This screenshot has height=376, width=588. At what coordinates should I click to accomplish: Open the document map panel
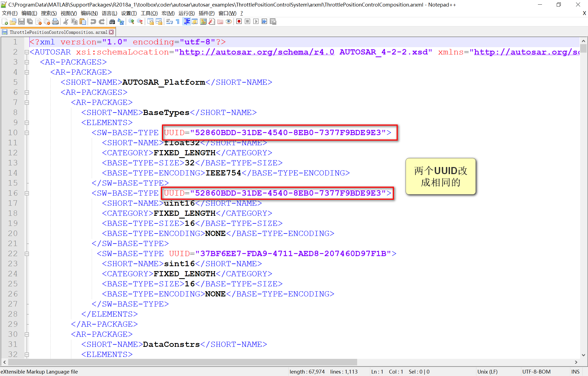tap(203, 22)
